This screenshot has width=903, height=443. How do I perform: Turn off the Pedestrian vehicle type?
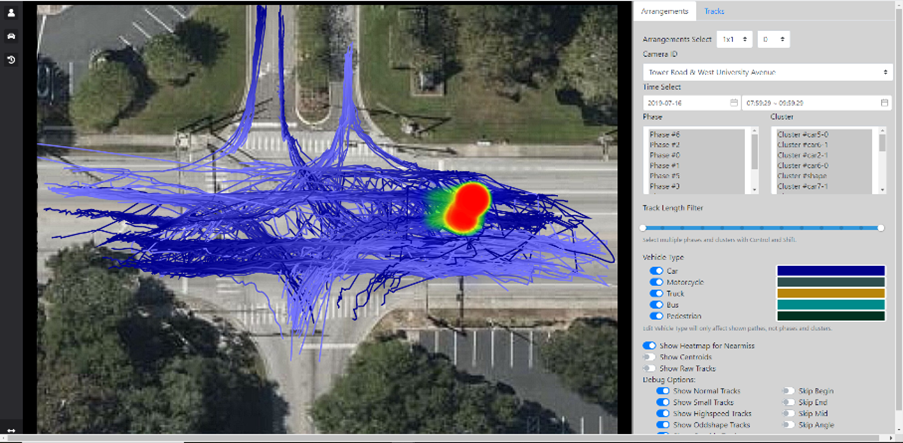pyautogui.click(x=657, y=316)
